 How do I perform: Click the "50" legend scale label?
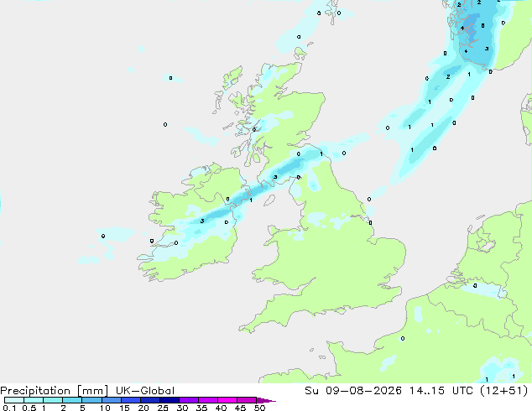point(259,408)
